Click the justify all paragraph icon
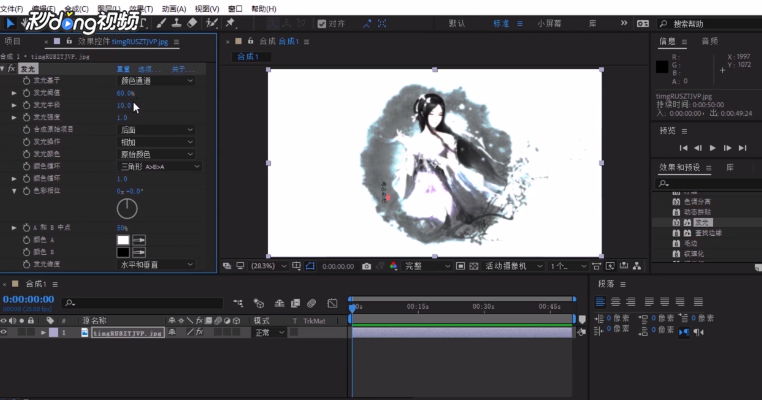 coord(698,302)
